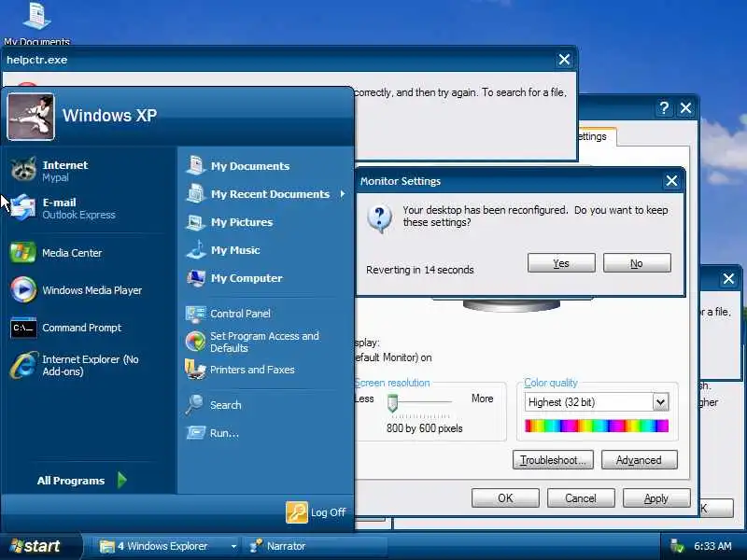Click My Recent Documents icon

coord(195,193)
